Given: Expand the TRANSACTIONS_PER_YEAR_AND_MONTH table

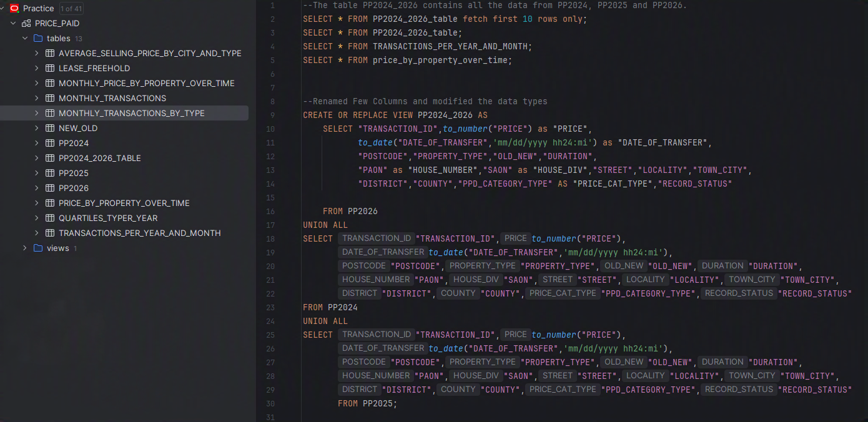Looking at the screenshot, I should click(x=37, y=233).
